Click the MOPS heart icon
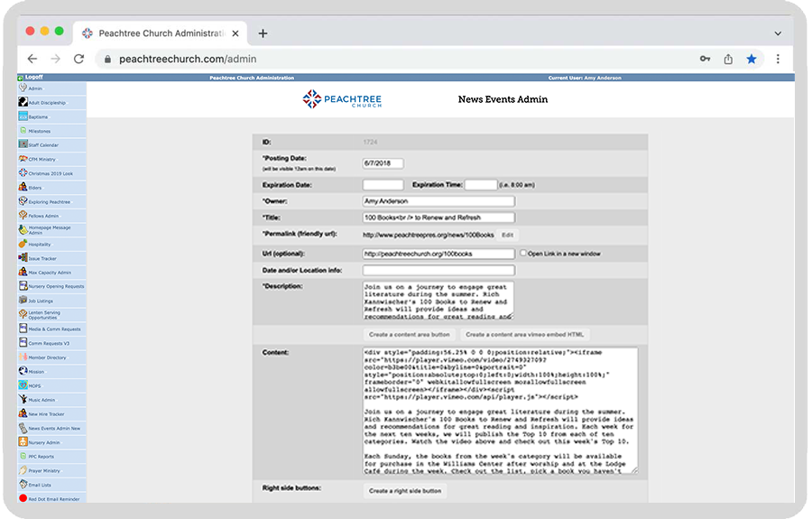Image resolution: width=812 pixels, height=519 pixels. pos(23,385)
